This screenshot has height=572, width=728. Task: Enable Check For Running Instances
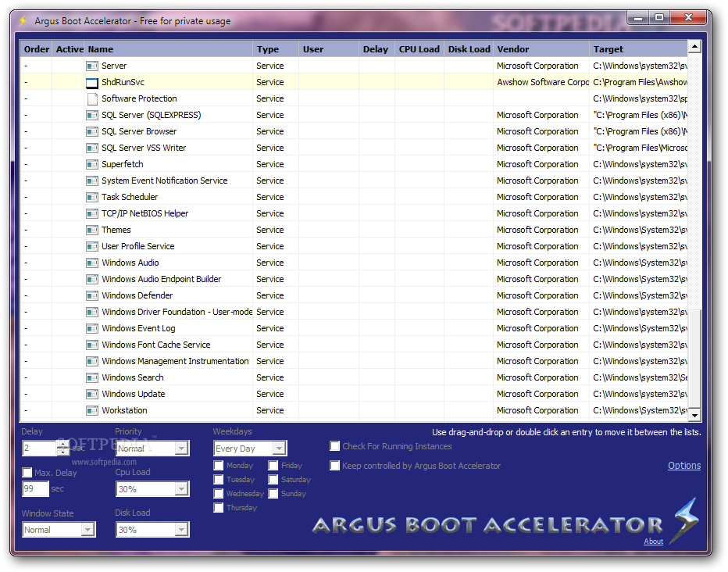point(334,446)
